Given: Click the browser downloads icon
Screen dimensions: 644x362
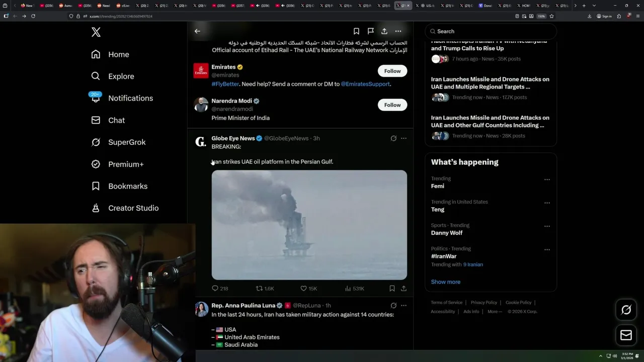Looking at the screenshot, I should click(590, 16).
